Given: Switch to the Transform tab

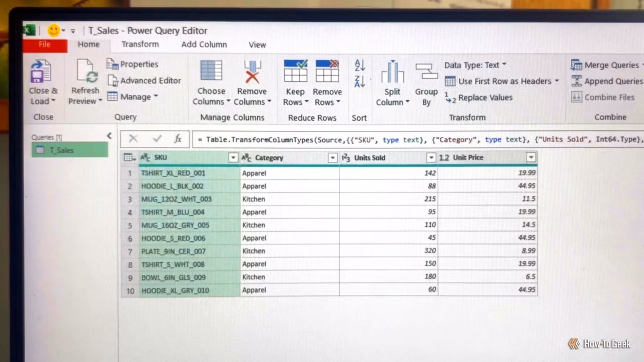Looking at the screenshot, I should point(140,44).
